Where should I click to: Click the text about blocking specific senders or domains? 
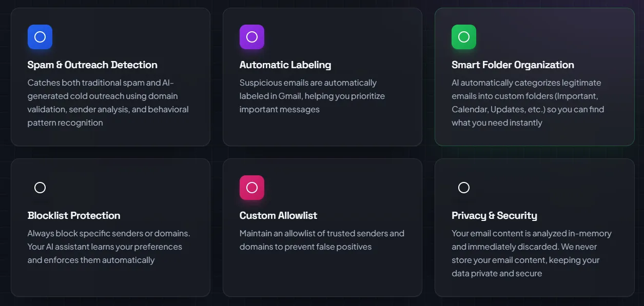coord(109,247)
